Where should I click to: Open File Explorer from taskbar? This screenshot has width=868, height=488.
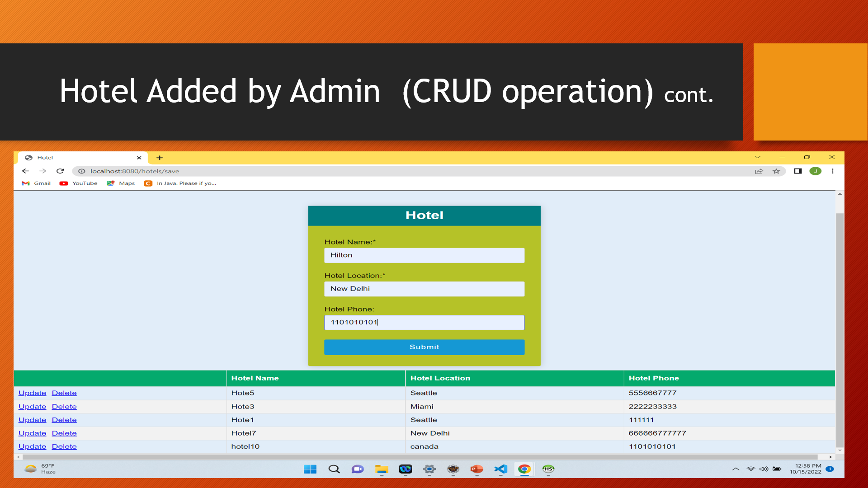[x=382, y=469]
